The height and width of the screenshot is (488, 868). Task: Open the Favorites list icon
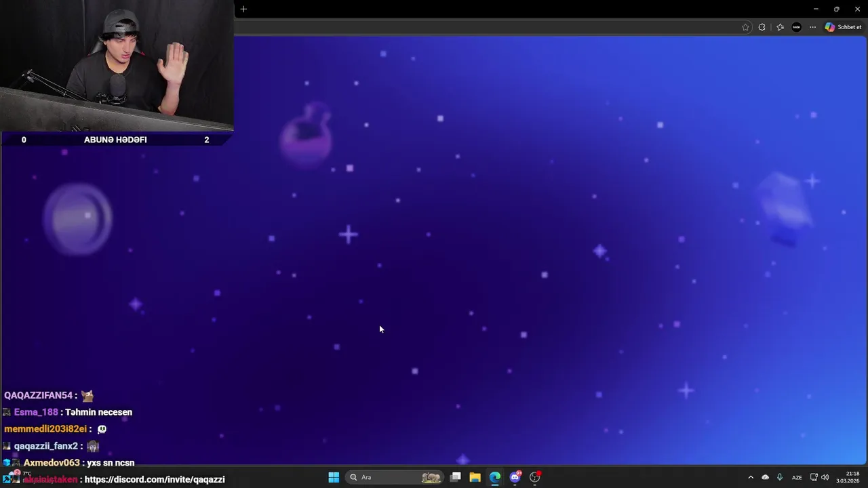click(780, 27)
